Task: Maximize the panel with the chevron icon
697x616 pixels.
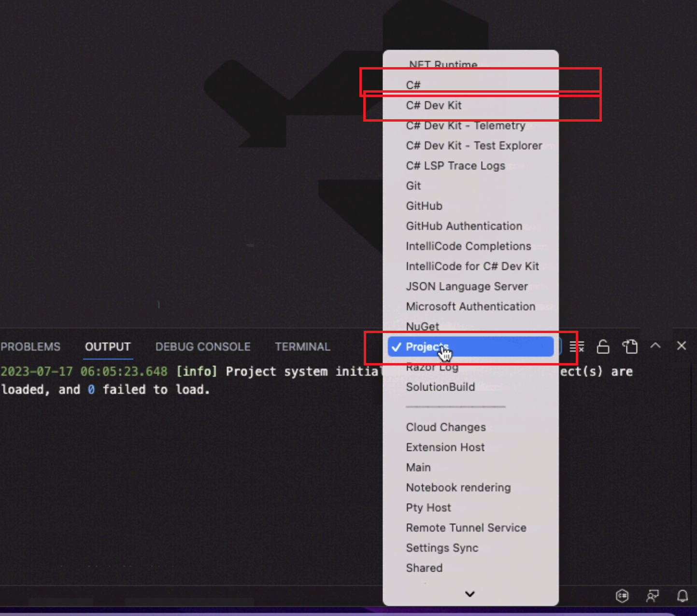Action: (x=655, y=346)
